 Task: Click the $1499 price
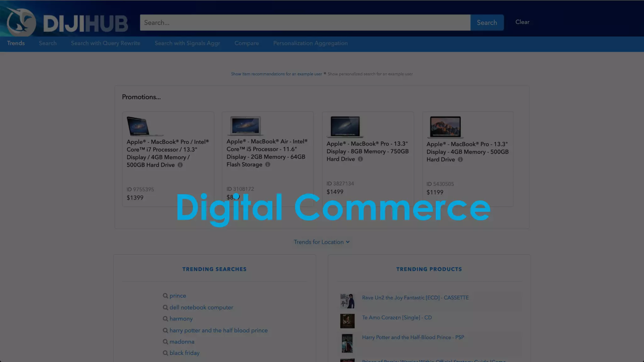point(335,192)
